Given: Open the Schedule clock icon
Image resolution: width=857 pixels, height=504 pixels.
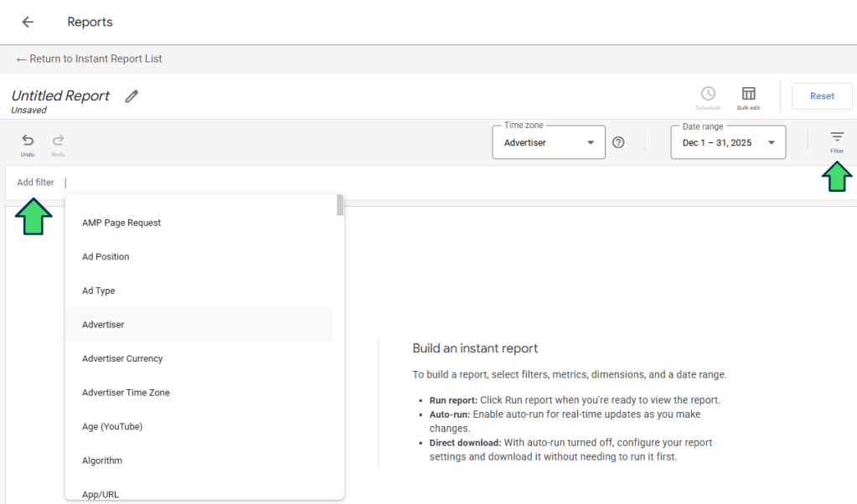Looking at the screenshot, I should (x=708, y=94).
